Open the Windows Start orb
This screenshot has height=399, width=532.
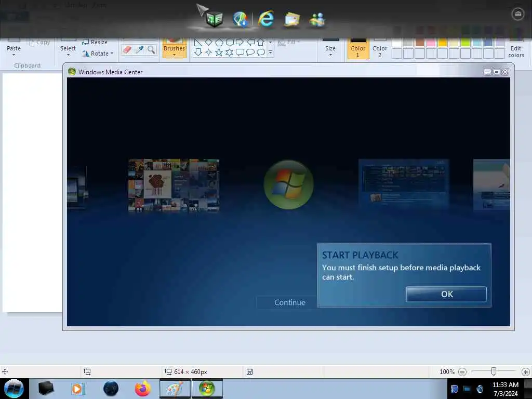[14, 389]
